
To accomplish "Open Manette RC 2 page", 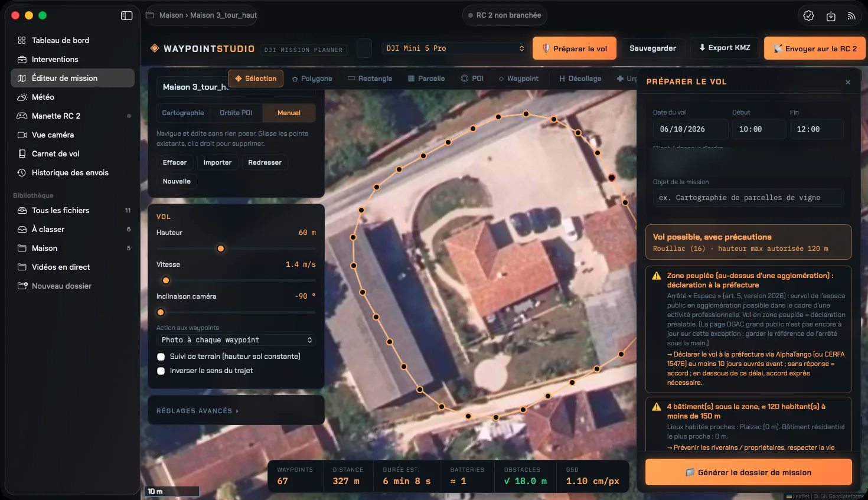I will pyautogui.click(x=73, y=116).
